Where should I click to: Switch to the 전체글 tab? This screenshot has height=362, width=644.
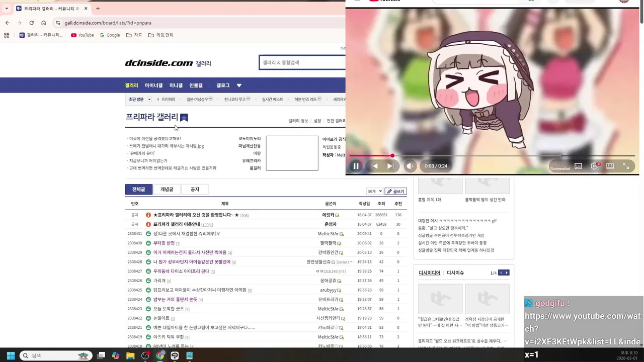pos(138,190)
